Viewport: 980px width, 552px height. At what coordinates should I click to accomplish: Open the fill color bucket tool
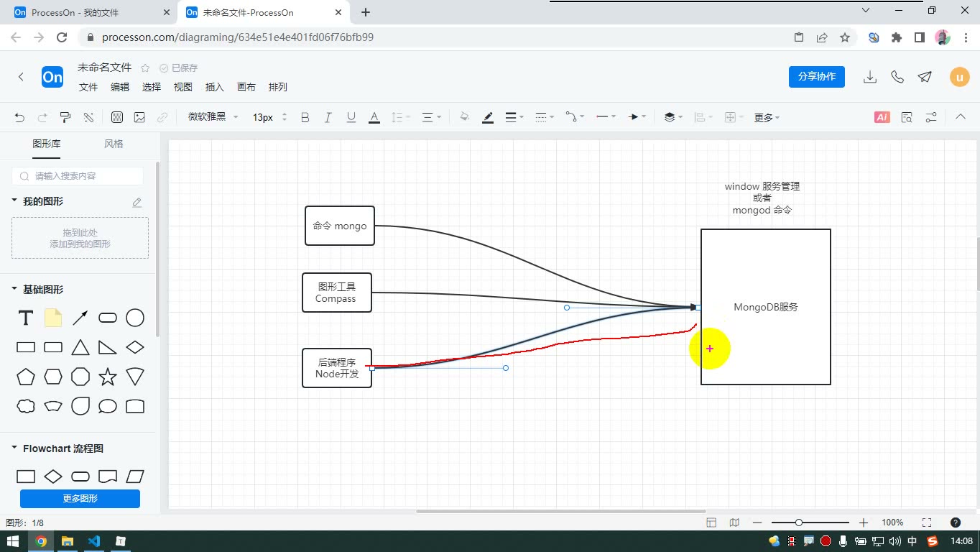pos(464,117)
